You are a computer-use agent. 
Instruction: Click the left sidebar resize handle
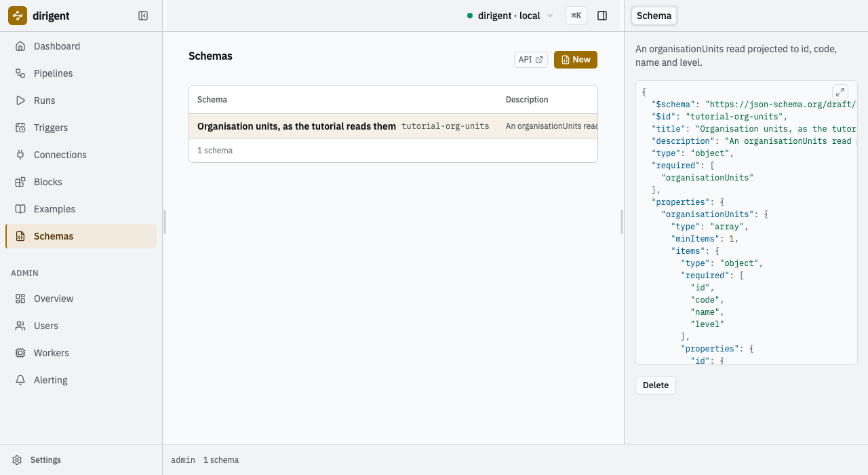click(164, 222)
